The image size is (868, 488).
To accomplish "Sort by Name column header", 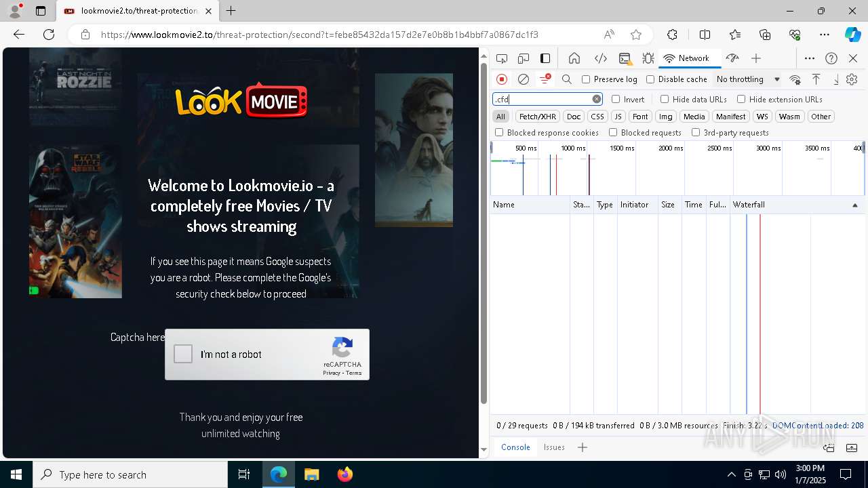I will [x=530, y=205].
